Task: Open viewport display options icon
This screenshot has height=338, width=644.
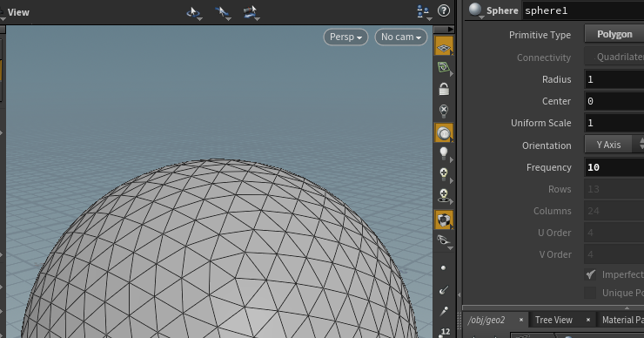Action: point(423,11)
